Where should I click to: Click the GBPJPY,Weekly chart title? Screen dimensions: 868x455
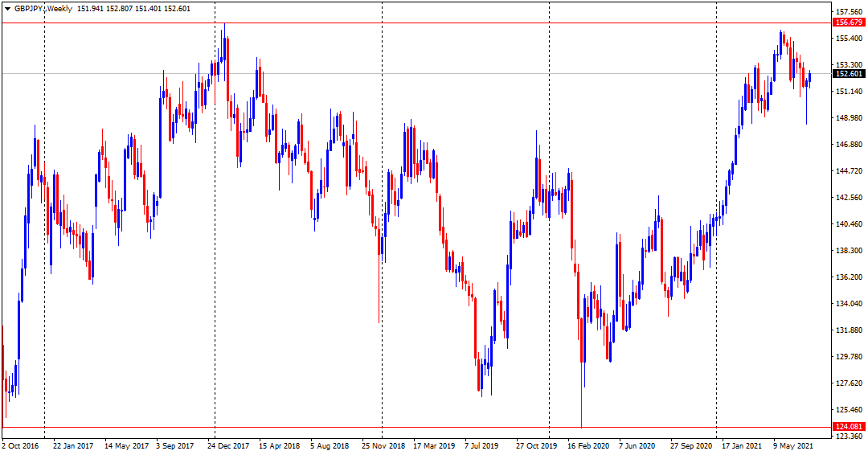pos(43,9)
